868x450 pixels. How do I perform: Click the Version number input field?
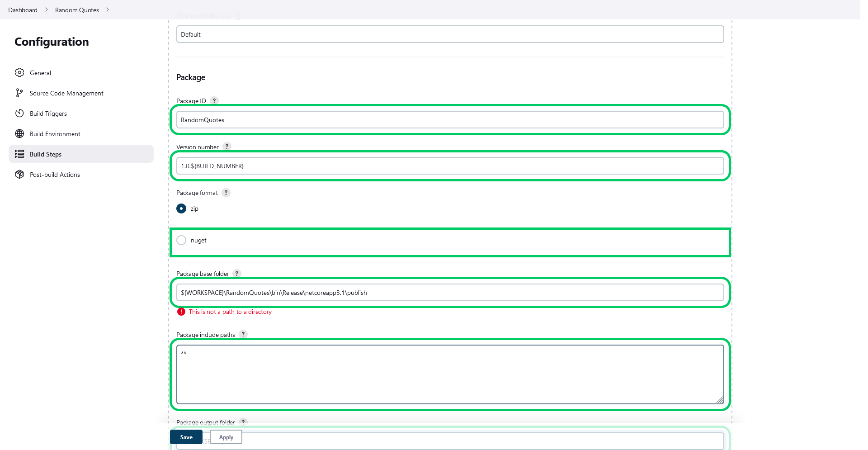450,166
